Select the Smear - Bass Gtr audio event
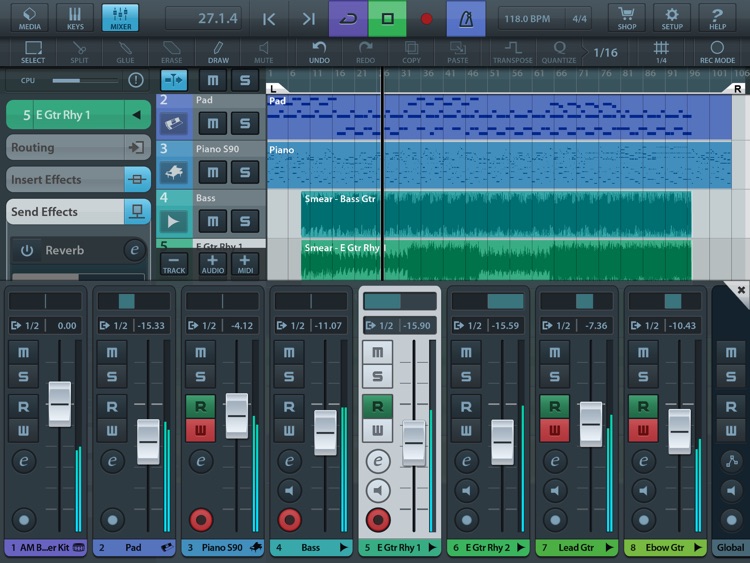The width and height of the screenshot is (750, 563). tap(496, 214)
